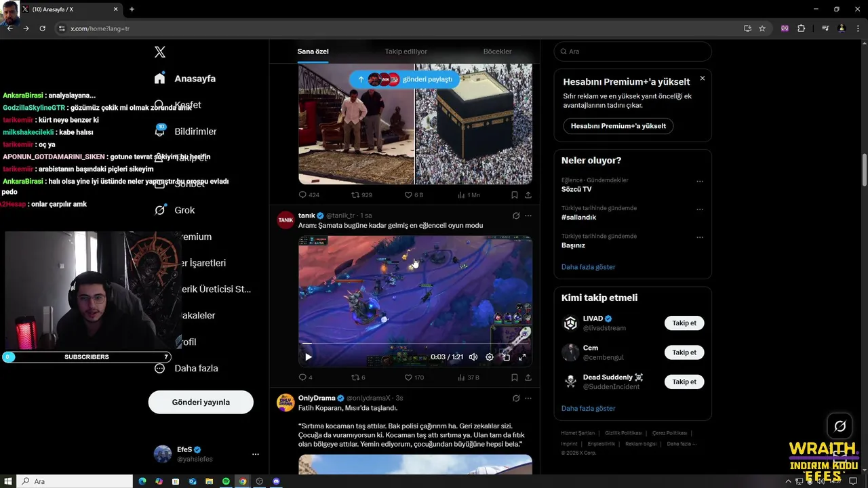The width and height of the screenshot is (868, 488).
Task: Open the floating Grok button at bottom right
Action: 840,426
